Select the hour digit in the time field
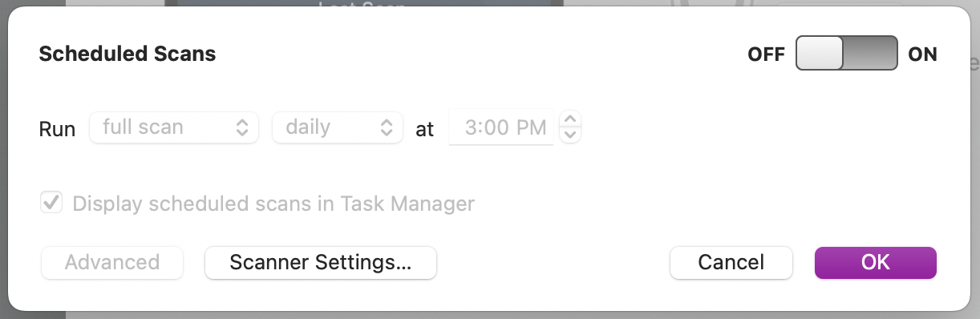Screen dimensions: 980x319 click(x=472, y=127)
